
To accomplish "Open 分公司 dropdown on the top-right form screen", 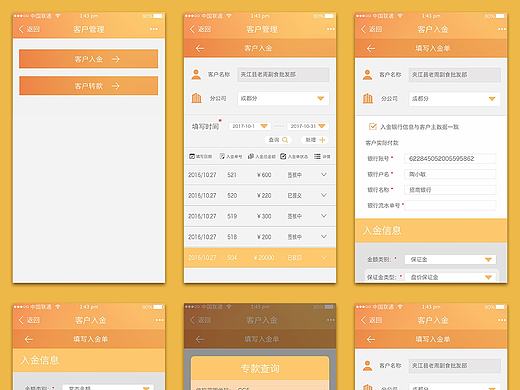I will coord(455,98).
